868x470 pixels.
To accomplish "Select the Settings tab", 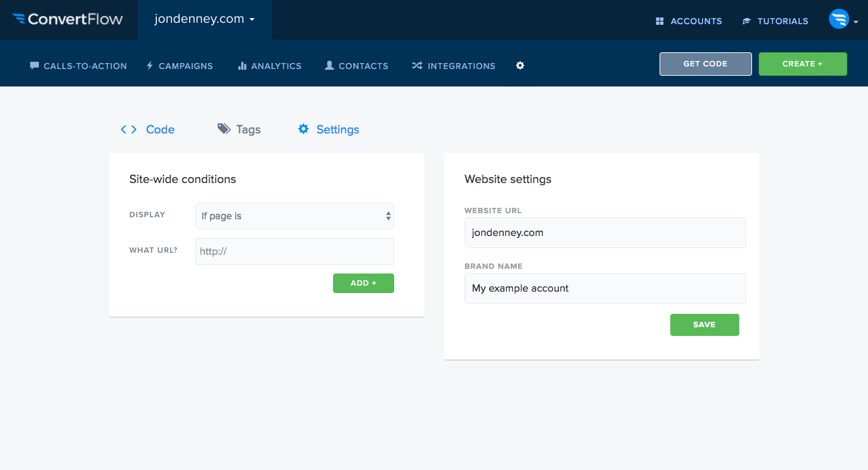I will coord(328,129).
